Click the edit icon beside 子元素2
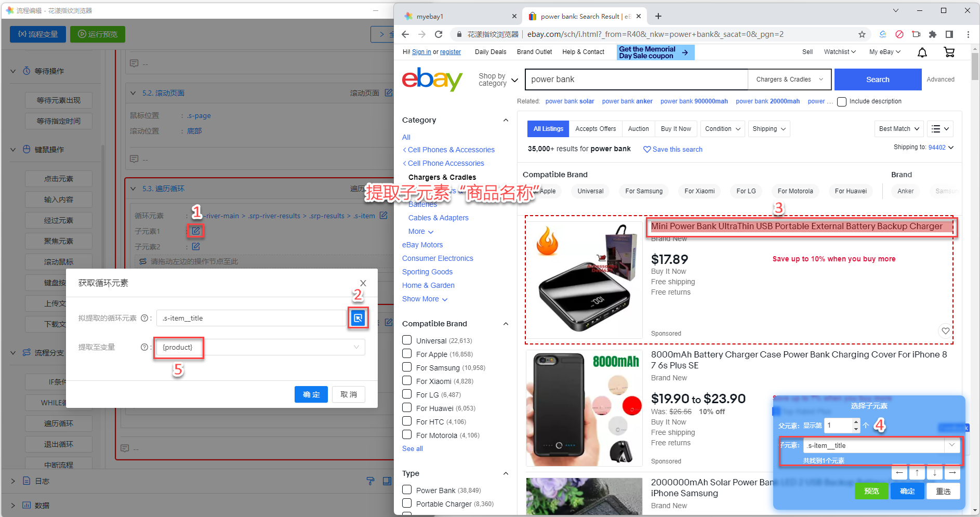 click(196, 246)
